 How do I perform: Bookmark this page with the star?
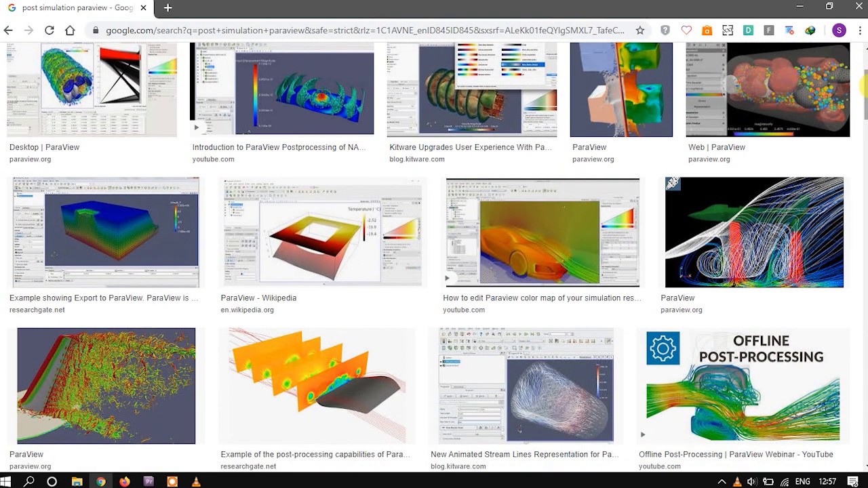639,30
